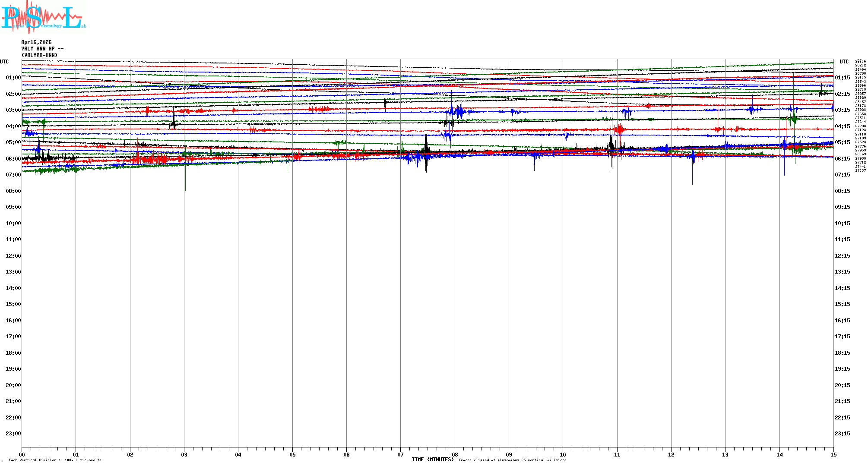Click the (VALYRA-HNN) station name text
Image resolution: width=868 pixels, height=466 pixels.
tap(39, 55)
